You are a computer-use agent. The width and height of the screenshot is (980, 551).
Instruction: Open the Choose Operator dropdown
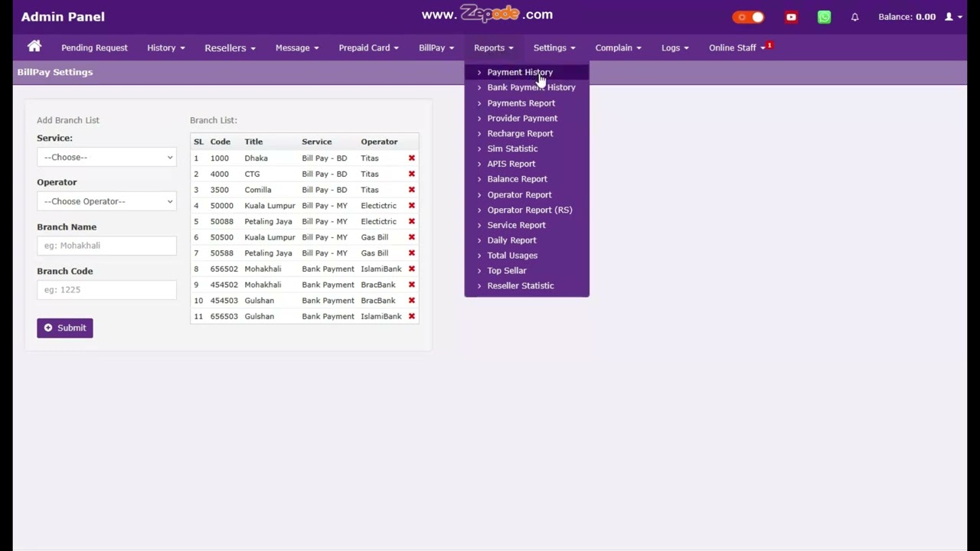(106, 201)
